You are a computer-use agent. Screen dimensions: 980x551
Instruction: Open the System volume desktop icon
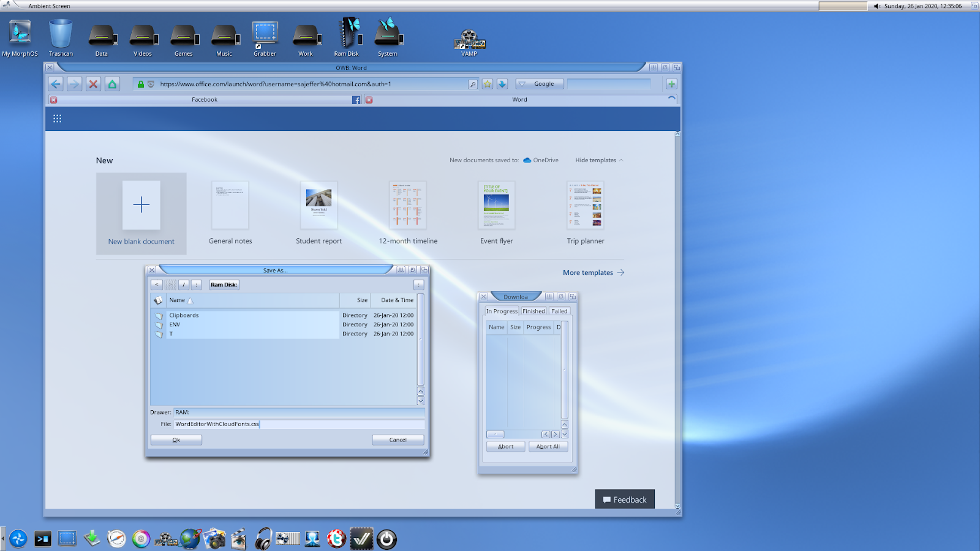tap(388, 38)
